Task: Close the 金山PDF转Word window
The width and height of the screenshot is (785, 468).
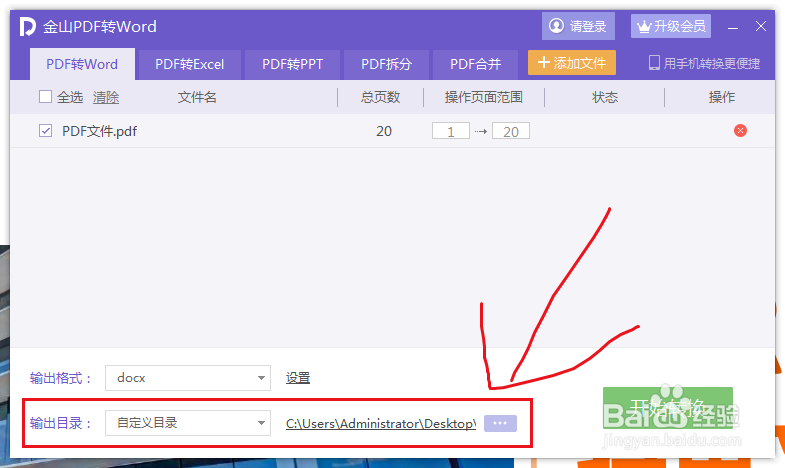Action: [760, 26]
